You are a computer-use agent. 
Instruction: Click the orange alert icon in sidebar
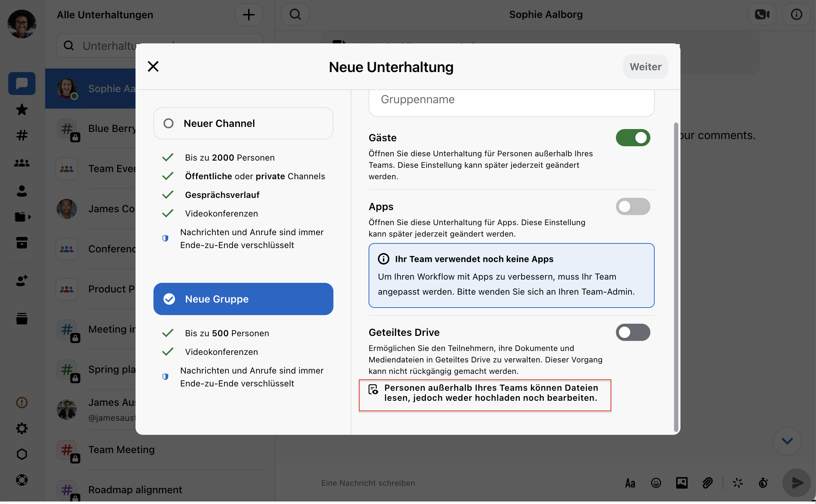(x=22, y=403)
